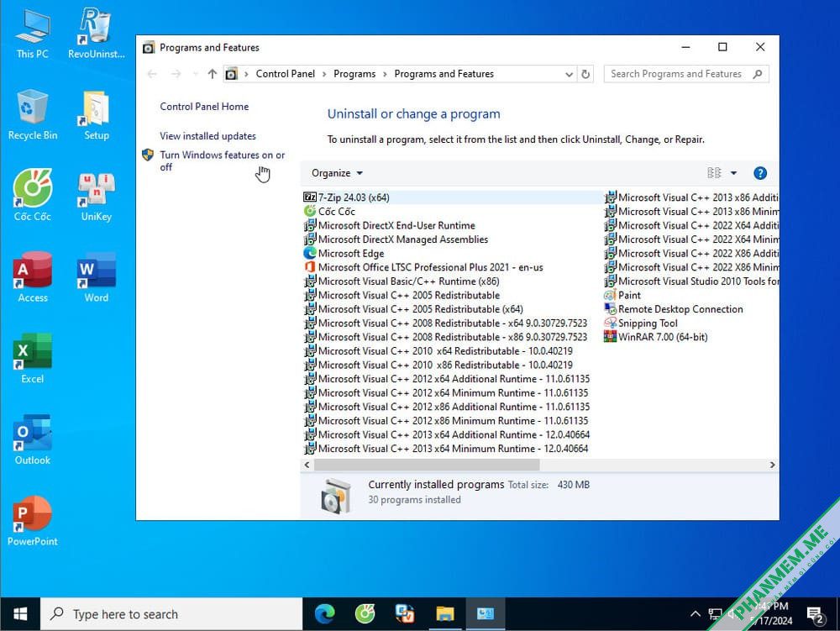Open Control Panel Home link

tap(204, 107)
